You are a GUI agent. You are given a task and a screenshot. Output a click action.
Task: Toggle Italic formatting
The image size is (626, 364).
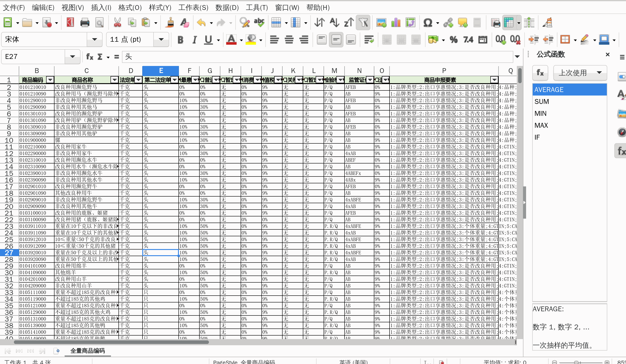[195, 40]
